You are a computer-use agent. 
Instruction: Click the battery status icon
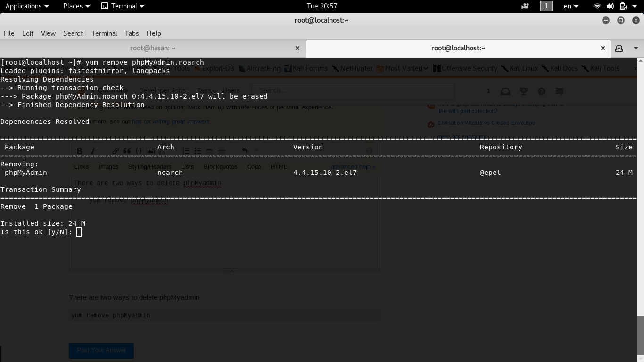pos(623,6)
